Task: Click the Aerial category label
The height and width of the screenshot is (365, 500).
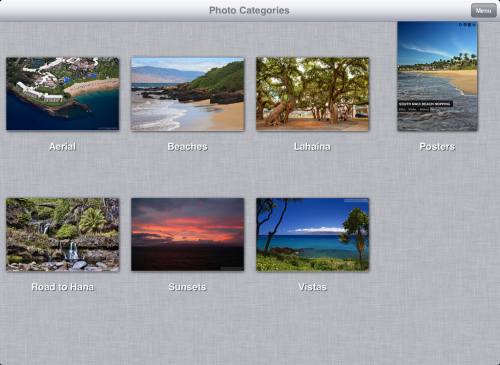Action: tap(63, 147)
